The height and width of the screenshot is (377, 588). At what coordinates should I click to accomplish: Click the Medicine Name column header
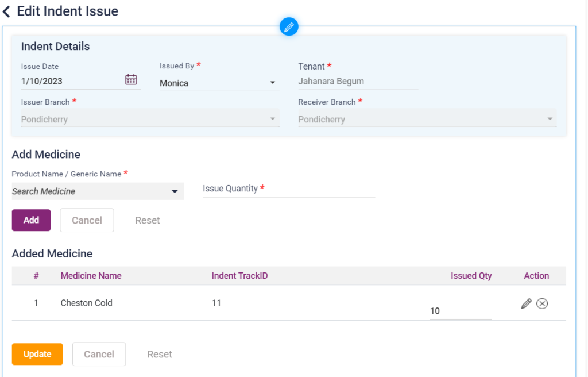click(91, 276)
